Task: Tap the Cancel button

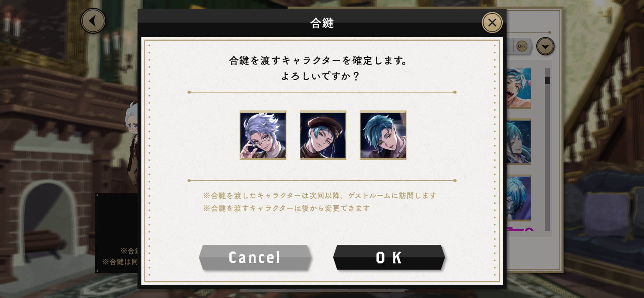Action: [255, 257]
